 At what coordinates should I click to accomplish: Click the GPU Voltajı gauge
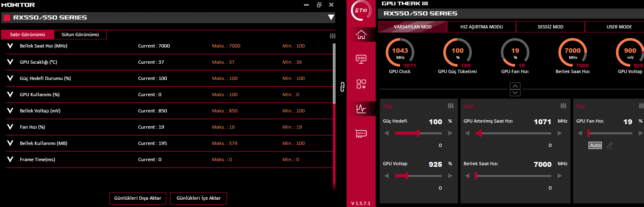(630, 53)
